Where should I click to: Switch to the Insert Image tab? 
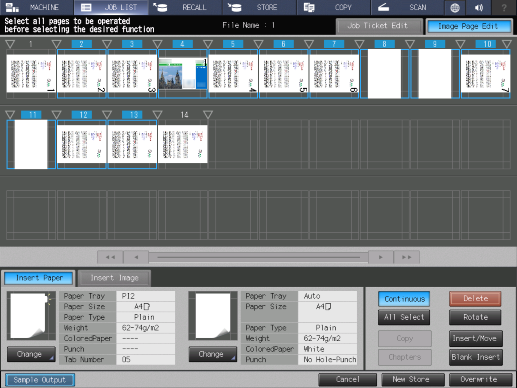(x=114, y=278)
